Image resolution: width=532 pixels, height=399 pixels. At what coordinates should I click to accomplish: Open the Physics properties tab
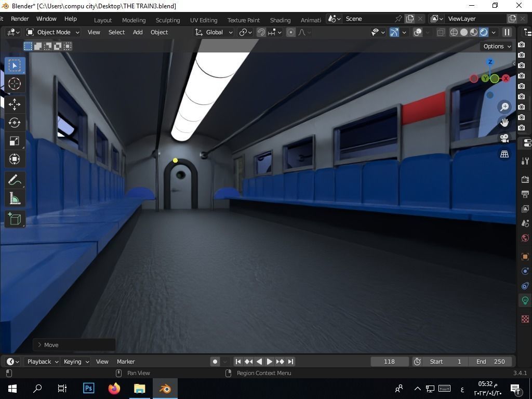pyautogui.click(x=525, y=271)
